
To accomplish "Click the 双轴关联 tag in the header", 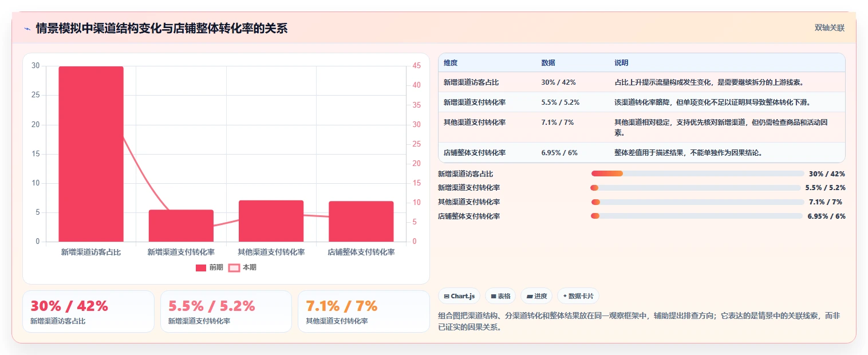I will [830, 27].
